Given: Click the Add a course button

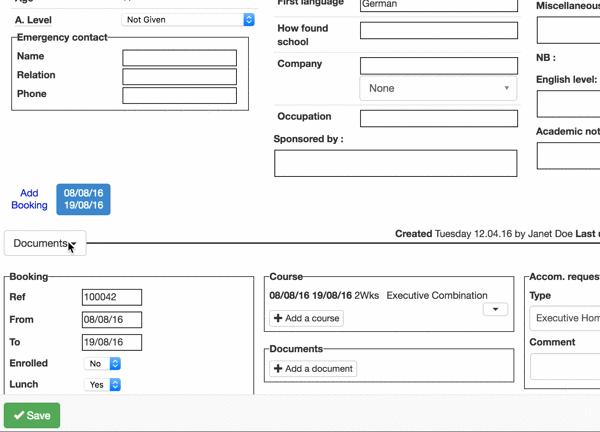Looking at the screenshot, I should (x=307, y=318).
